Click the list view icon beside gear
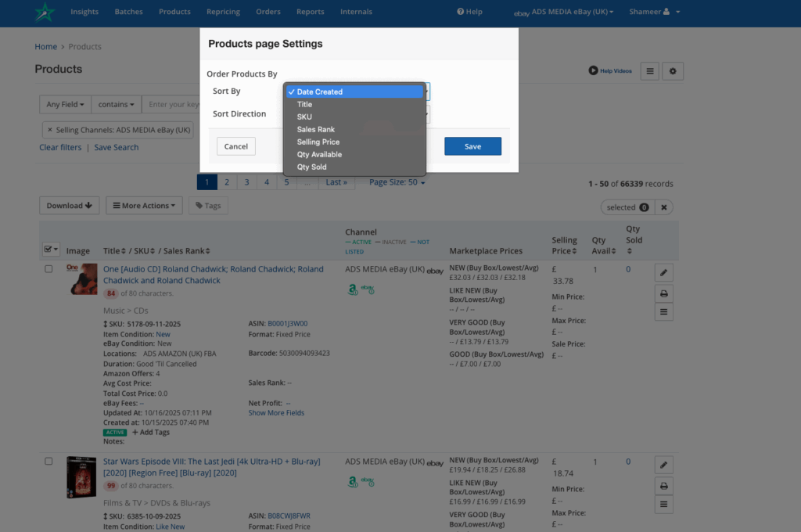 click(x=649, y=71)
